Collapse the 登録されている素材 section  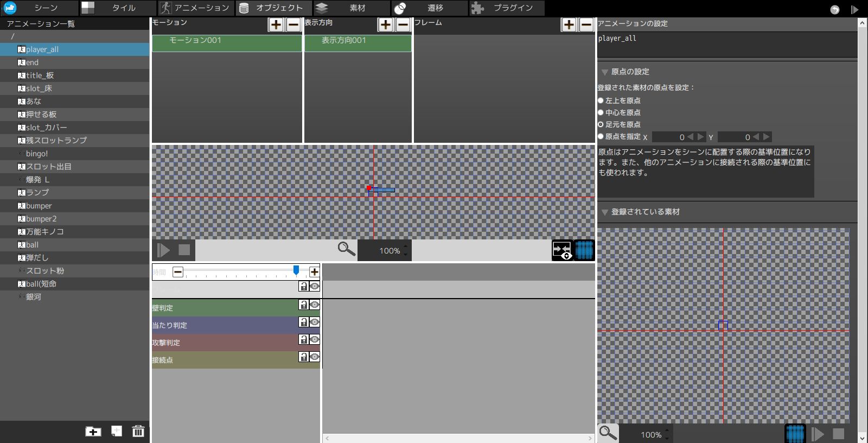pyautogui.click(x=604, y=212)
